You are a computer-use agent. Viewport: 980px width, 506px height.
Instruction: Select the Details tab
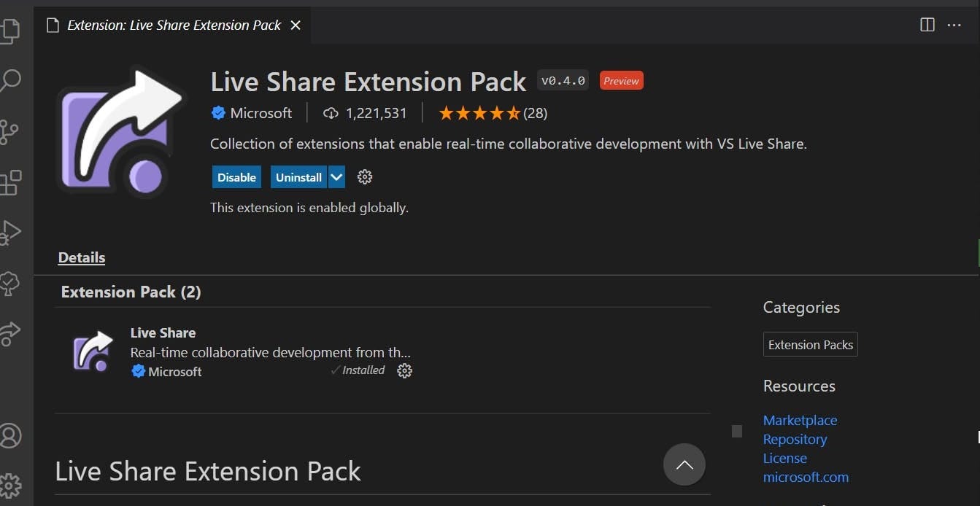tap(82, 257)
